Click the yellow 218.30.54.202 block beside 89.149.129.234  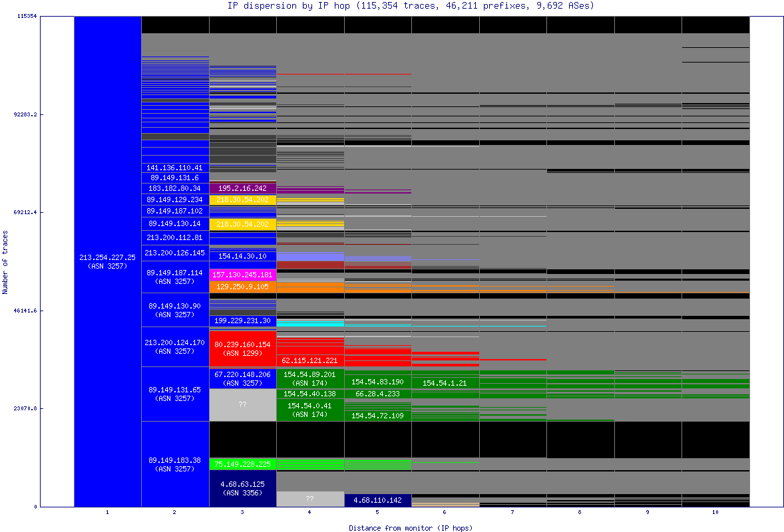(x=242, y=199)
